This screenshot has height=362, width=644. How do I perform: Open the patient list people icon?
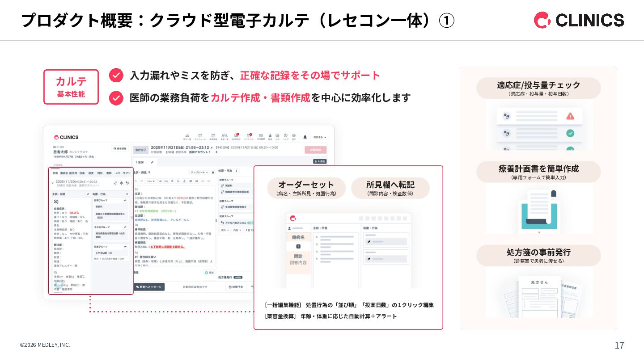(225, 135)
